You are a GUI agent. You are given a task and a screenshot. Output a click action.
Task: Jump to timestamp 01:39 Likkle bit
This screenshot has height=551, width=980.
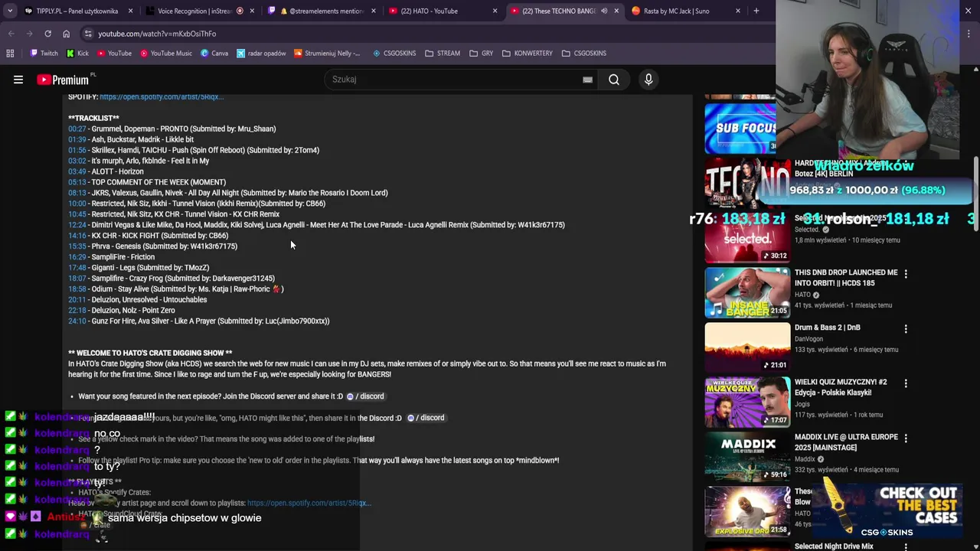(77, 139)
